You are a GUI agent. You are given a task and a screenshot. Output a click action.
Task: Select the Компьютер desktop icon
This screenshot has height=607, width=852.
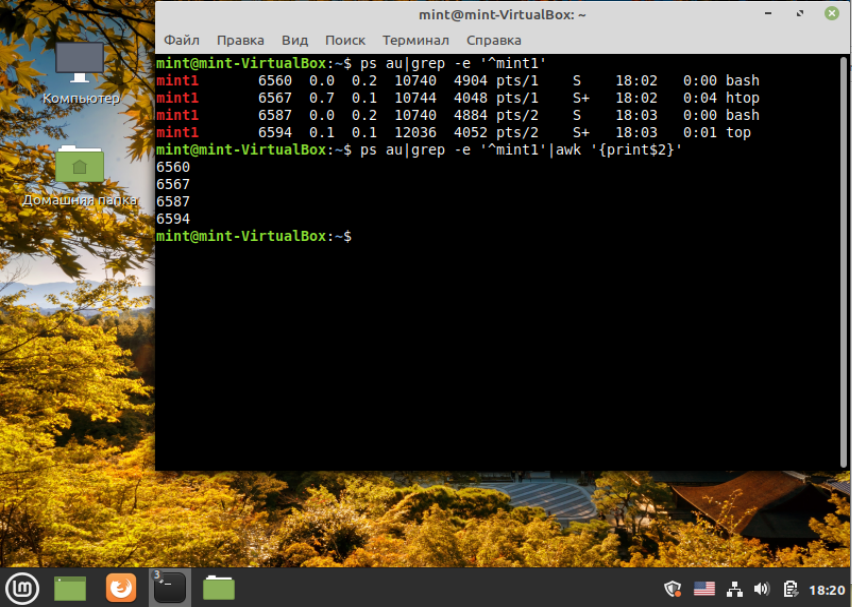(80, 74)
